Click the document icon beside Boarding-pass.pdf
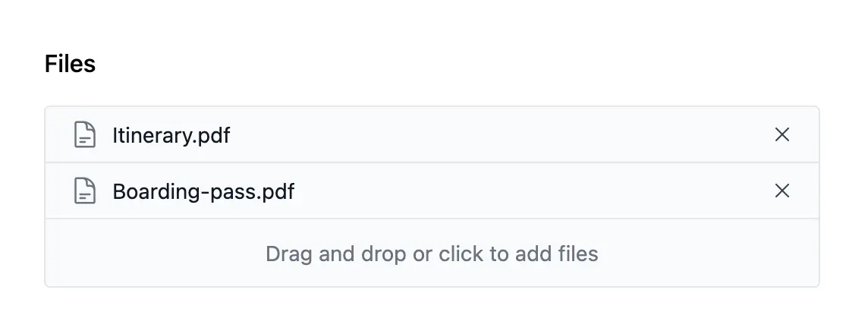Screen dimensions: 868x334 pyautogui.click(x=84, y=191)
